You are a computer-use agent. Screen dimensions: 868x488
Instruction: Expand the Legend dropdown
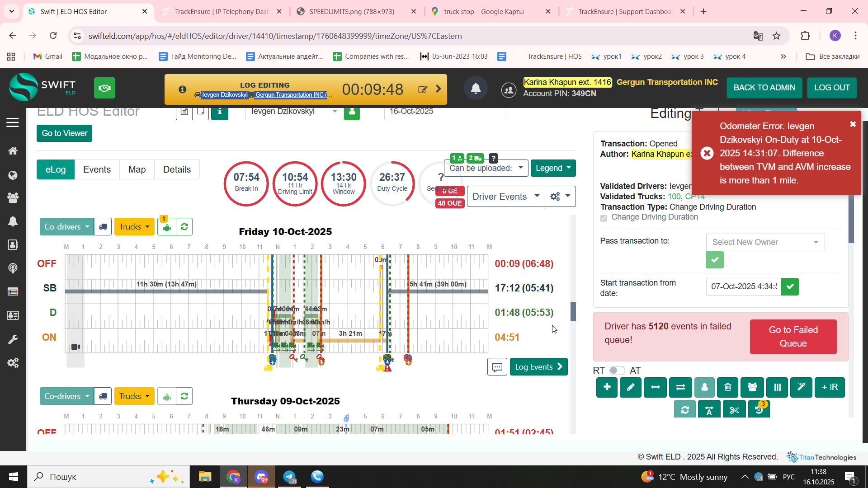(553, 168)
